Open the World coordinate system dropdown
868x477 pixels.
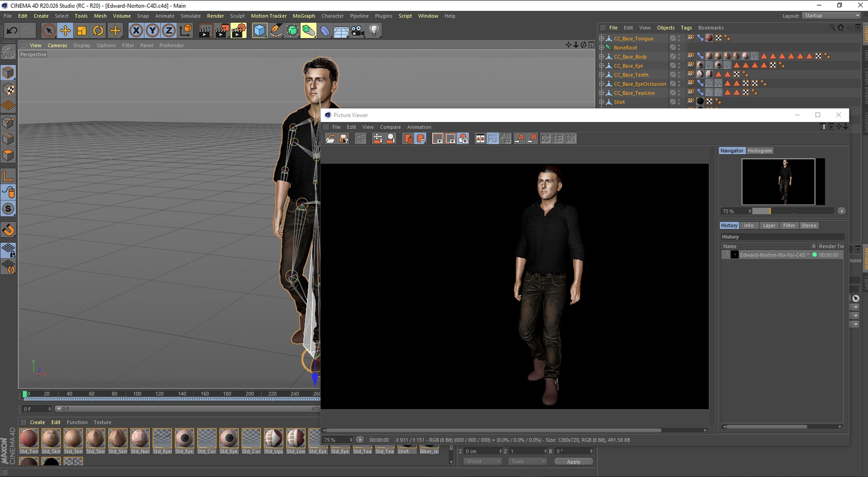[x=482, y=461]
